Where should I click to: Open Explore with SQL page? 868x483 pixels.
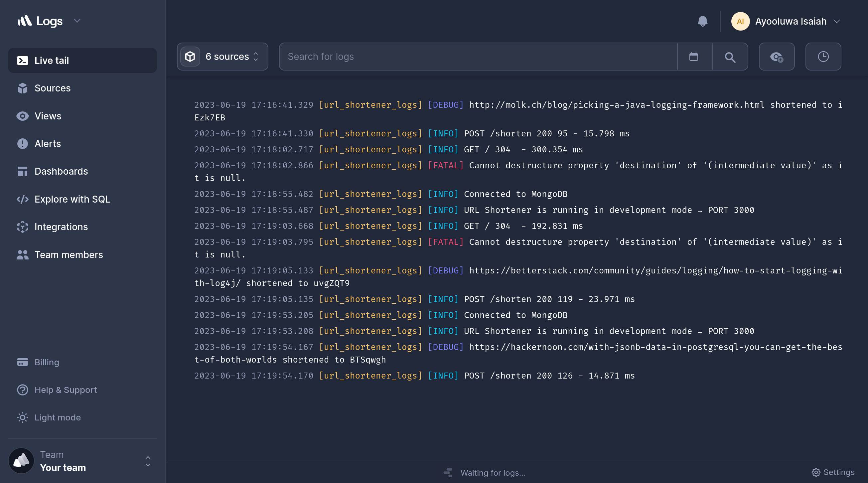tap(72, 199)
